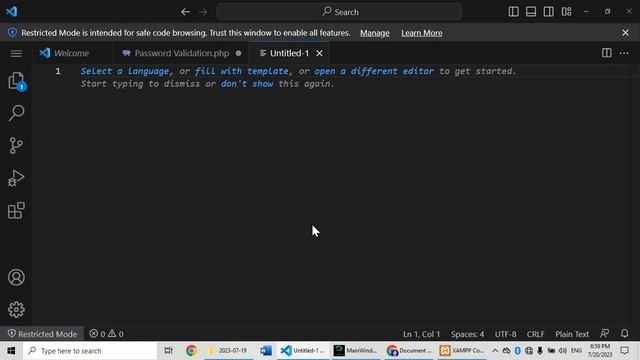Click the Bluetooth icon in system tray
Viewport: 640px width, 360px height.
(518, 351)
